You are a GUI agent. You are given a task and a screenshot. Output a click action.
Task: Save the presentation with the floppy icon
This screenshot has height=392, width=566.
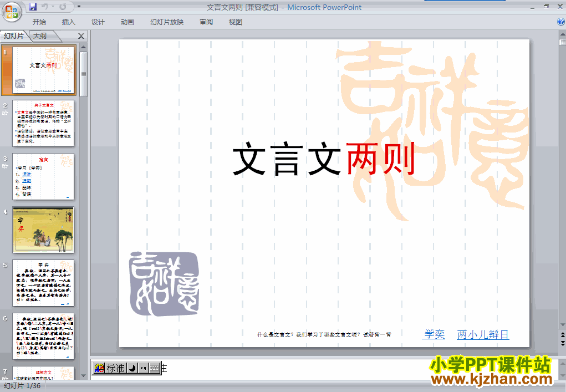click(33, 7)
